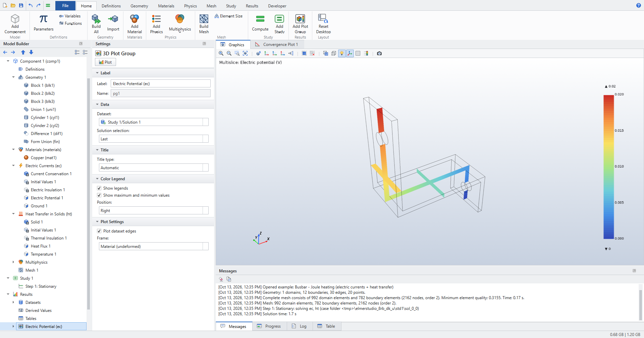
Task: Click the Variables button in Definitions
Action: [70, 16]
